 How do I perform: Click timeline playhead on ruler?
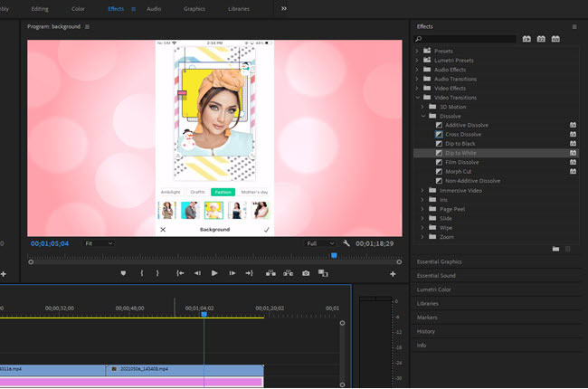pos(204,314)
